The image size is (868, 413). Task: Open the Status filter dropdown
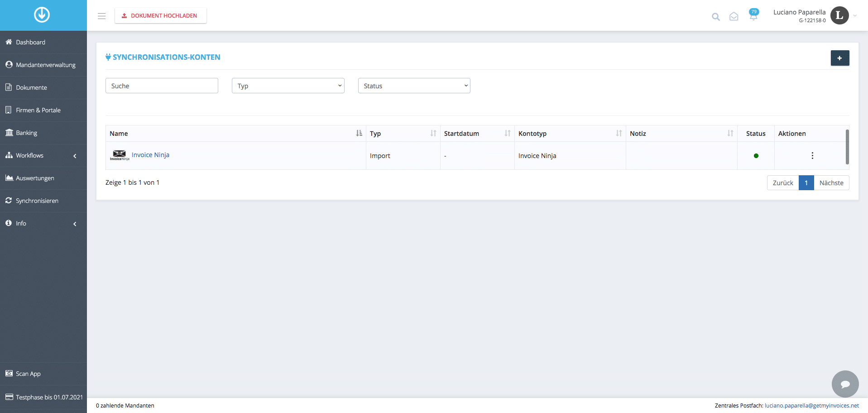click(414, 86)
